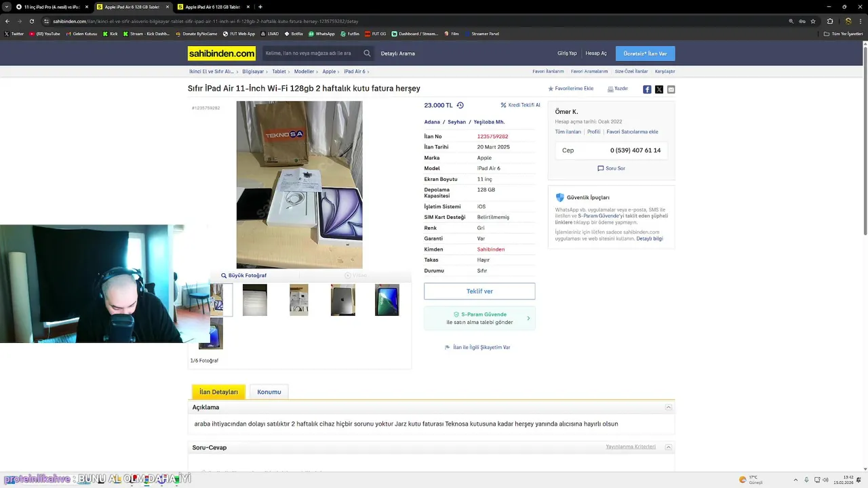Click the browser forward arrow

pyautogui.click(x=19, y=21)
